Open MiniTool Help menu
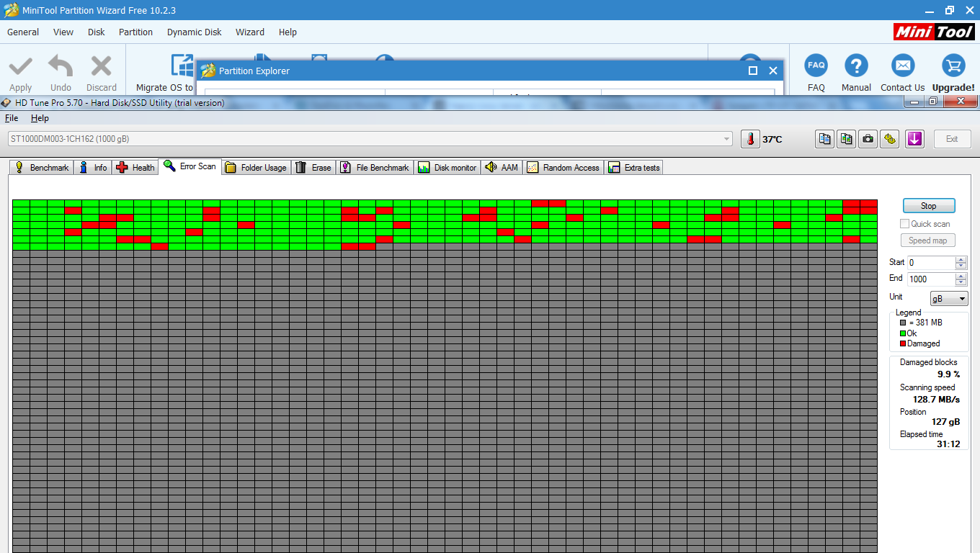980x553 pixels. (x=288, y=32)
